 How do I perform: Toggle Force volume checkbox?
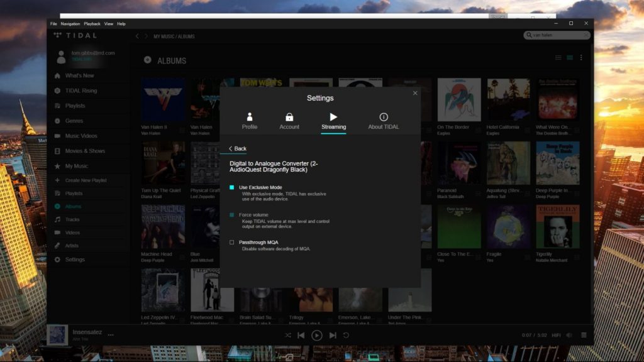(x=231, y=215)
